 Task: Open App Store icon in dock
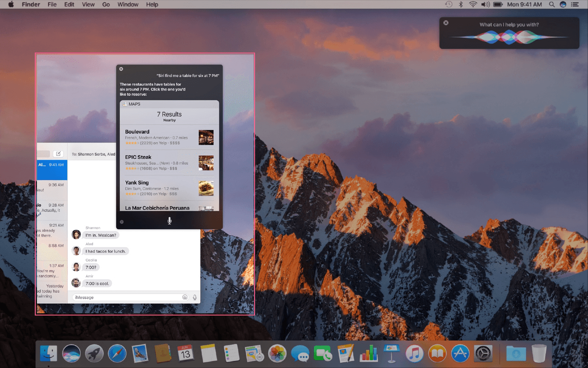(x=460, y=353)
